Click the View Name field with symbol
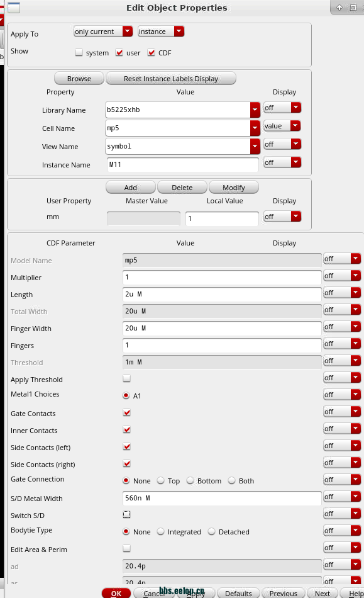364x598 pixels. coord(178,147)
